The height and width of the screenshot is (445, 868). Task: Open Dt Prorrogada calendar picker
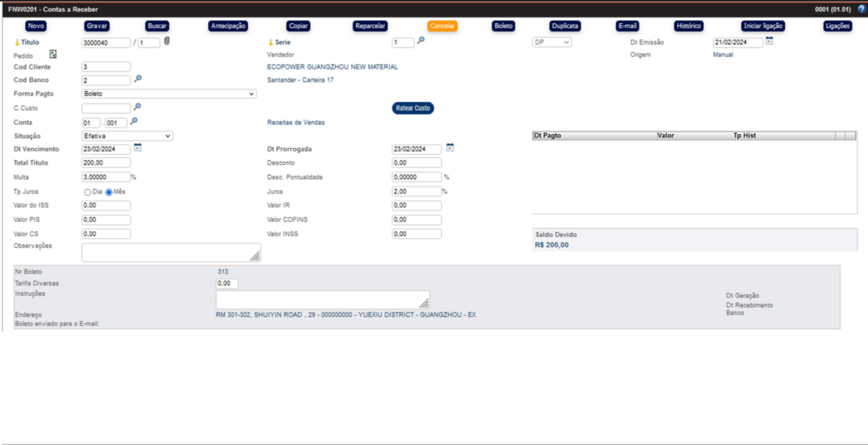tap(450, 148)
